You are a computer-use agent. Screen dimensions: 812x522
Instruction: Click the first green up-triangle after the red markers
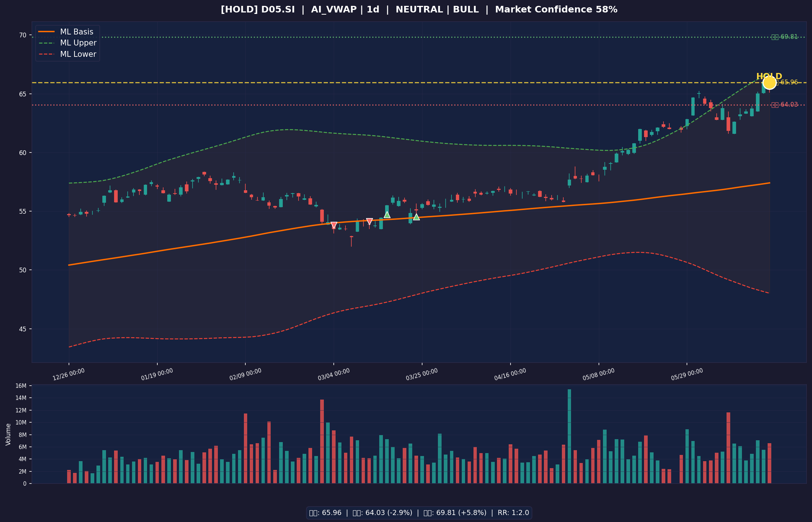(387, 214)
